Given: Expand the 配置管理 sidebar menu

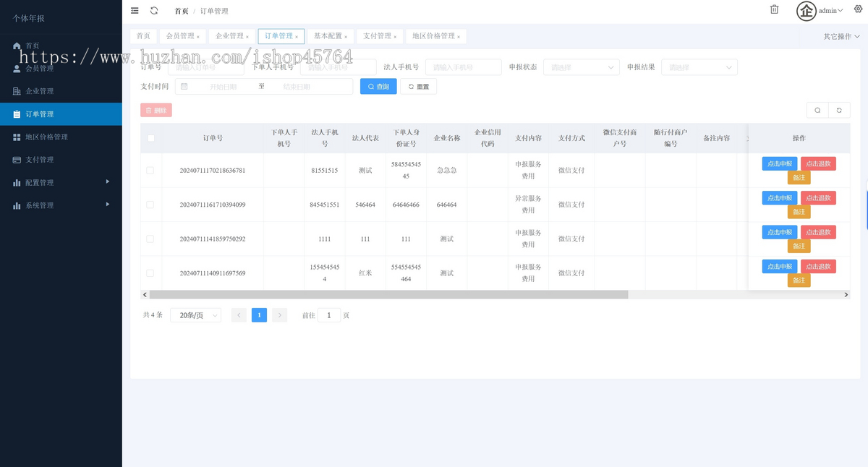Looking at the screenshot, I should tap(61, 183).
